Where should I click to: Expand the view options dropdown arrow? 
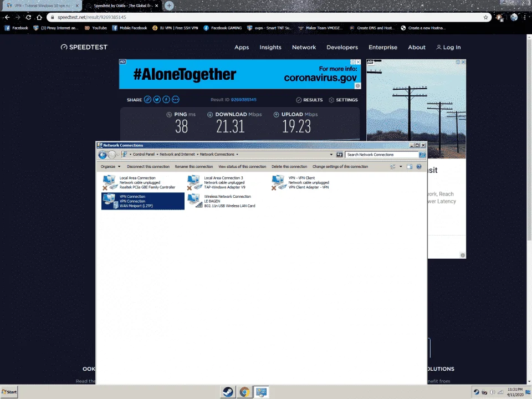pyautogui.click(x=401, y=167)
